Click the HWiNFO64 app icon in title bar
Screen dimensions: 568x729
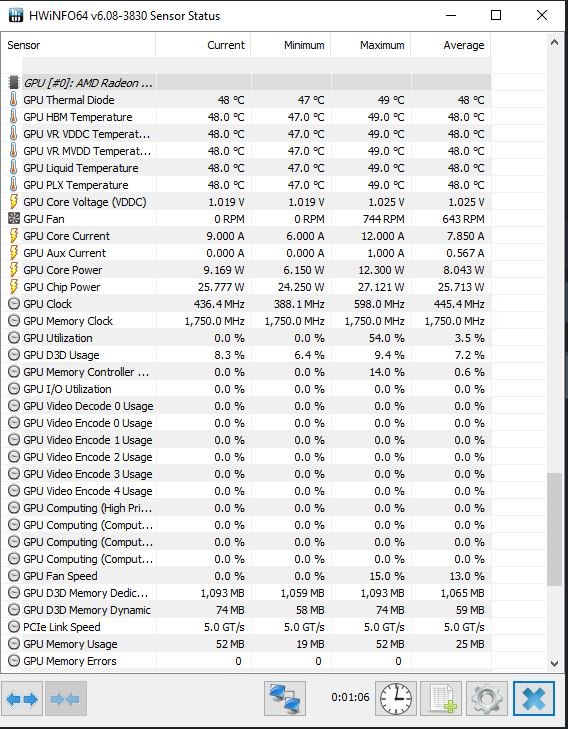click(x=15, y=15)
